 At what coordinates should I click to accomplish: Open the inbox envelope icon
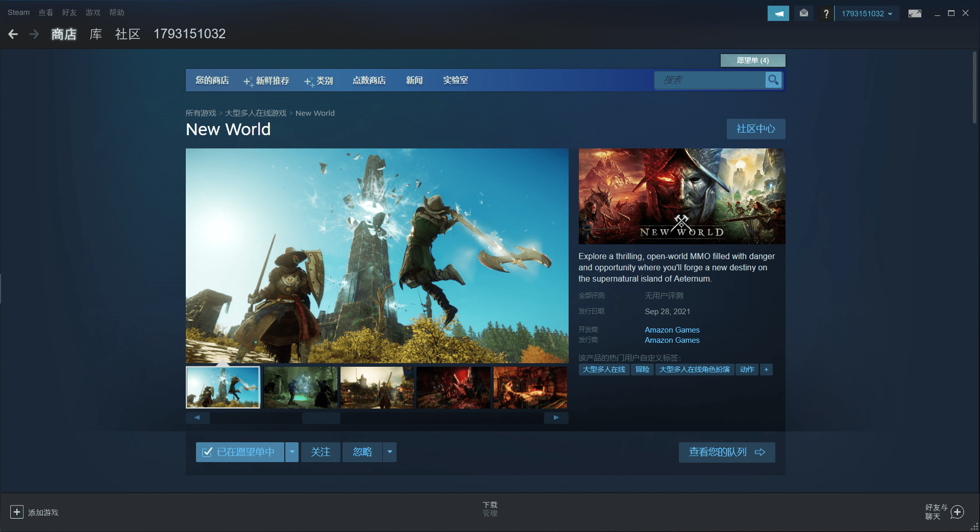[x=804, y=13]
